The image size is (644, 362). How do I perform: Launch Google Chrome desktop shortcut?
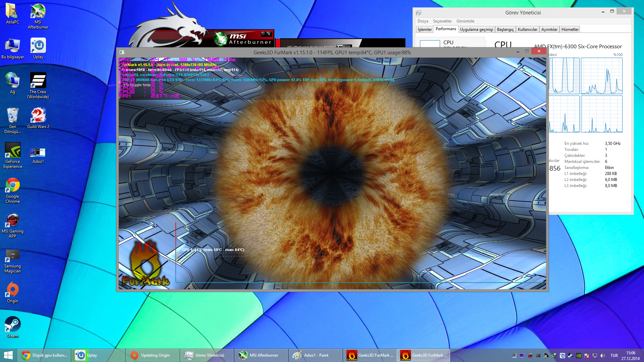[x=12, y=190]
